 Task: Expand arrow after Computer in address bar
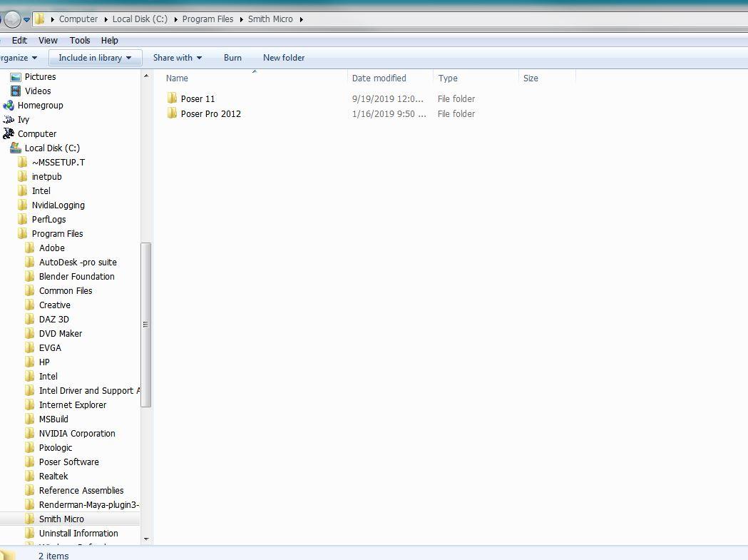(x=105, y=19)
